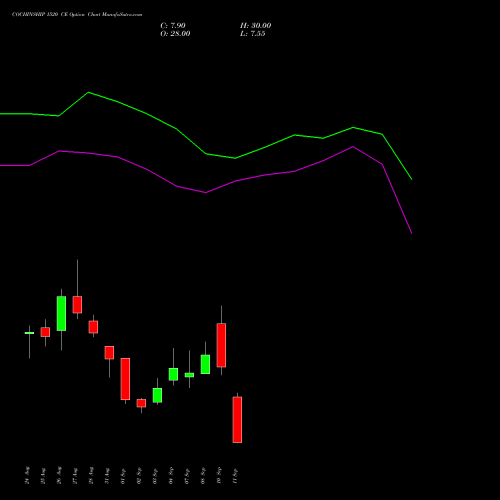Select the close value C: 7.90

173,26
